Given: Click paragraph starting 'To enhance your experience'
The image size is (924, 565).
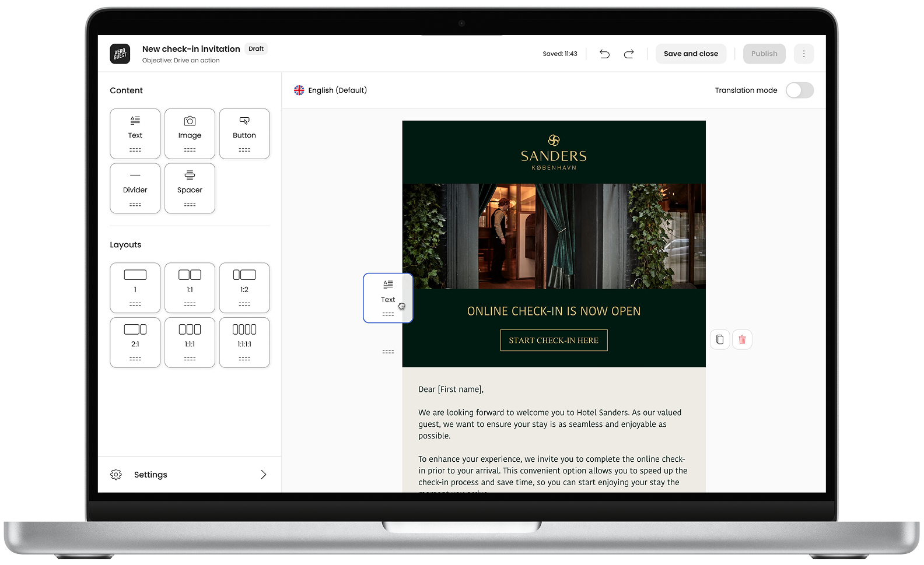Looking at the screenshot, I should (553, 473).
